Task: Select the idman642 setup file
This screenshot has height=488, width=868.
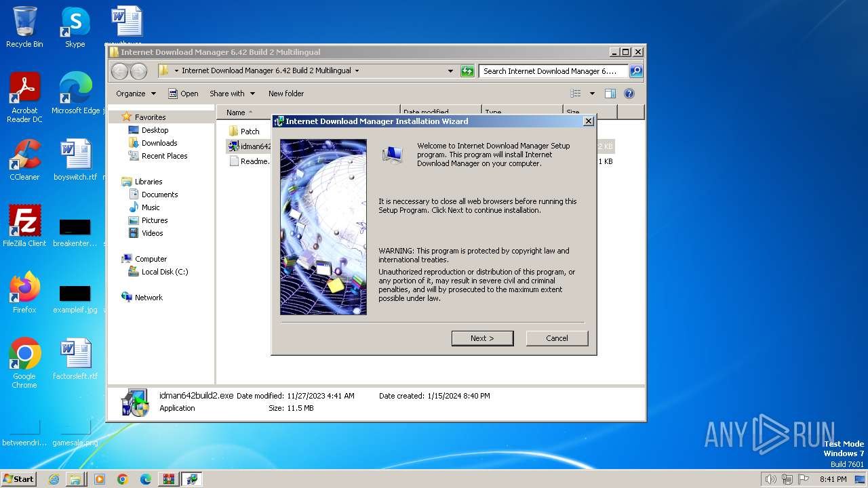Action: point(250,146)
